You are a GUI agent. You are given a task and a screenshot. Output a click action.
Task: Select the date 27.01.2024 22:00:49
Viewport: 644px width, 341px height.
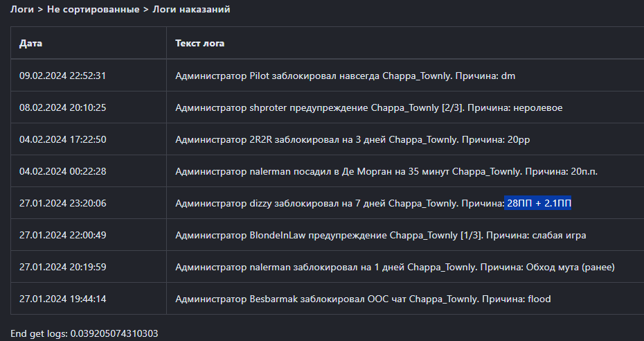click(62, 235)
